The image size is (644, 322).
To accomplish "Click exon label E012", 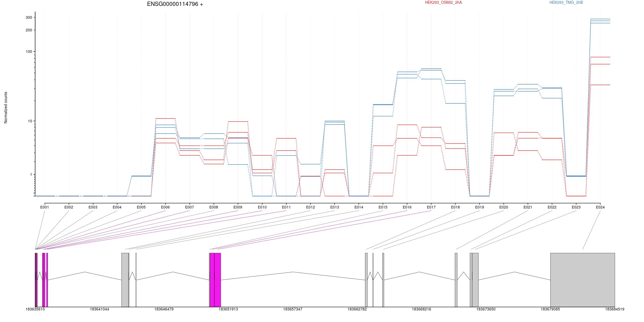I will (310, 207).
